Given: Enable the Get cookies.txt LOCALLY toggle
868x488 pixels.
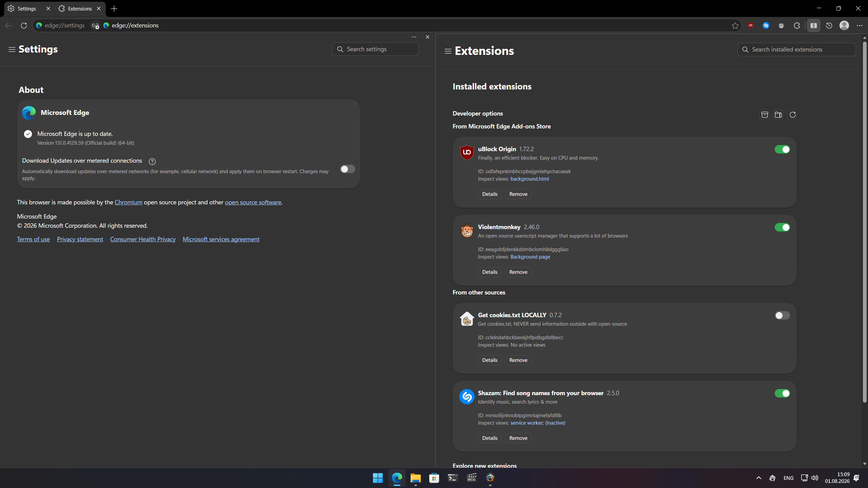Looking at the screenshot, I should 782,316.
